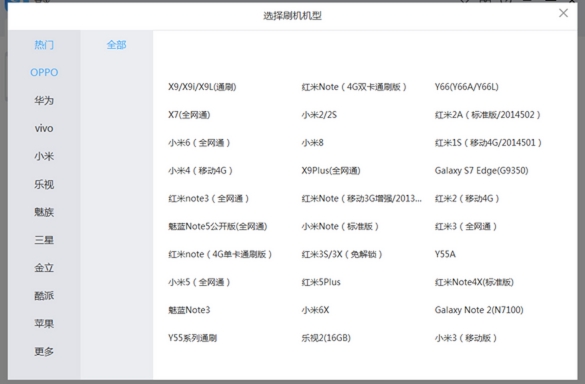Choose the 魅族 brand
The image size is (585, 384).
pos(44,212)
